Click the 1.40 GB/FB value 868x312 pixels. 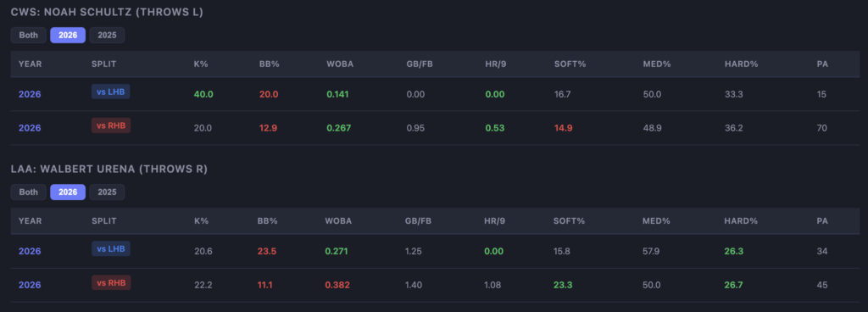pos(414,285)
